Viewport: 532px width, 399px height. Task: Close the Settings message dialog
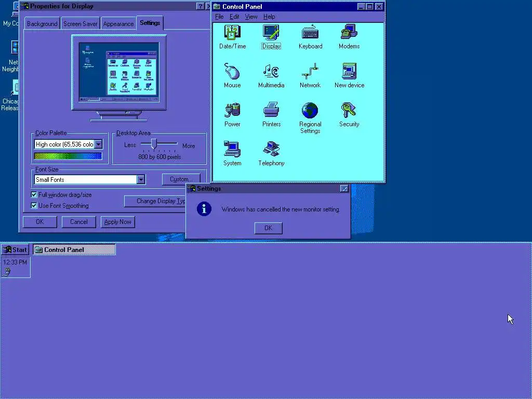point(344,189)
